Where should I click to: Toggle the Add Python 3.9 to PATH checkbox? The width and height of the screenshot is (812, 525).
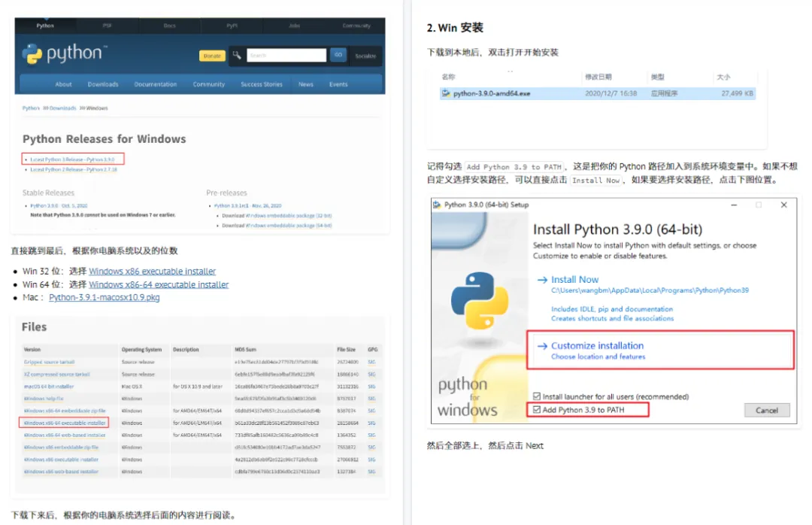coord(537,409)
